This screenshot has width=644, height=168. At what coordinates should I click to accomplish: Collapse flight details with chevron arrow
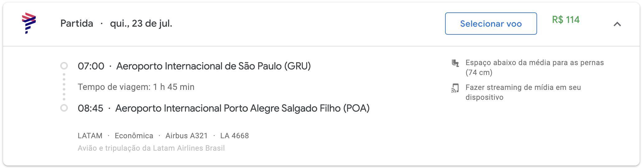(x=617, y=24)
